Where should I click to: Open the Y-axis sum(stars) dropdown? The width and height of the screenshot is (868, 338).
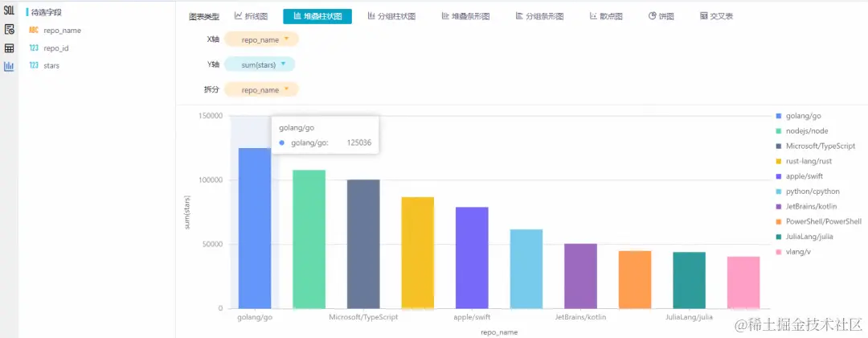[x=260, y=64]
